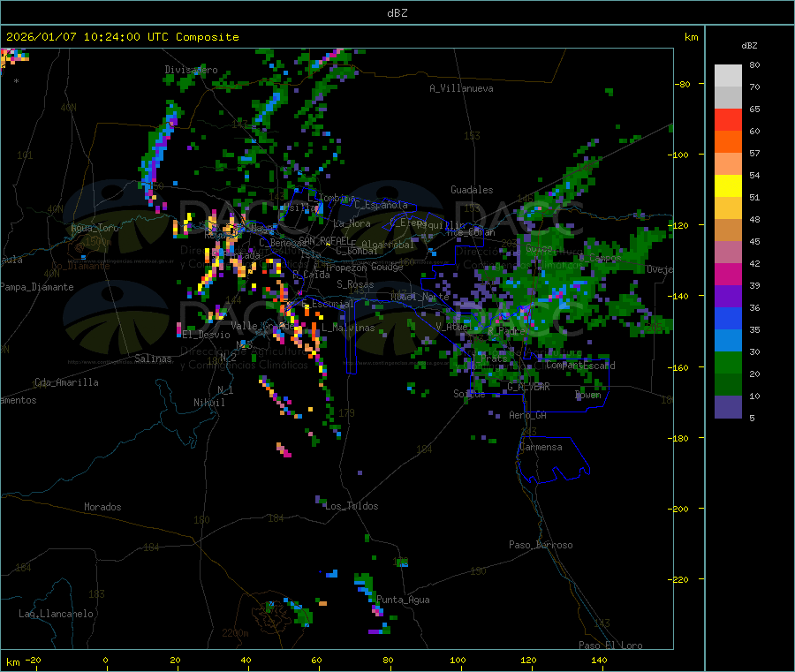Select the white 80 dBZ legend swatch
Viewport: 795px width, 672px height.
point(728,76)
